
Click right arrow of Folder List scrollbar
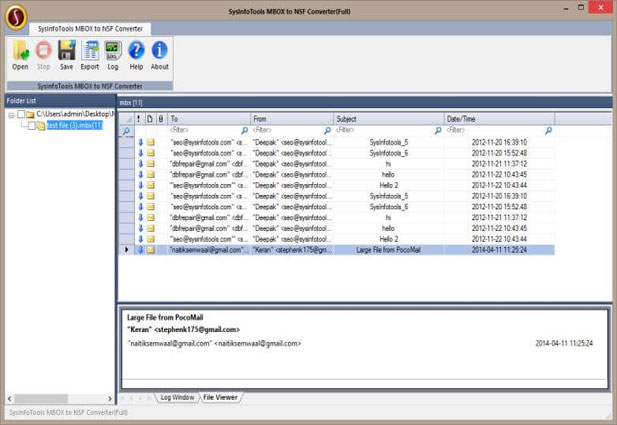(110, 399)
